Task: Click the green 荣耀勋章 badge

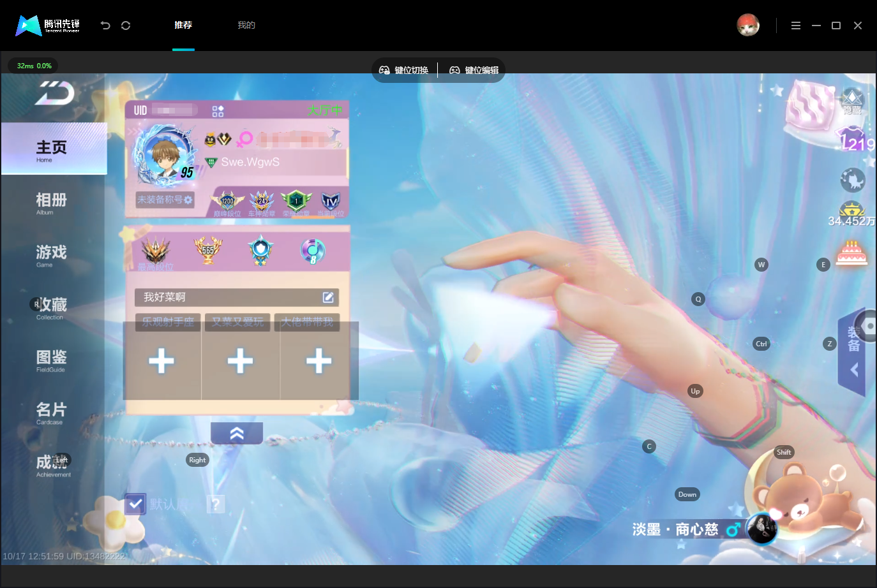Action: 296,202
